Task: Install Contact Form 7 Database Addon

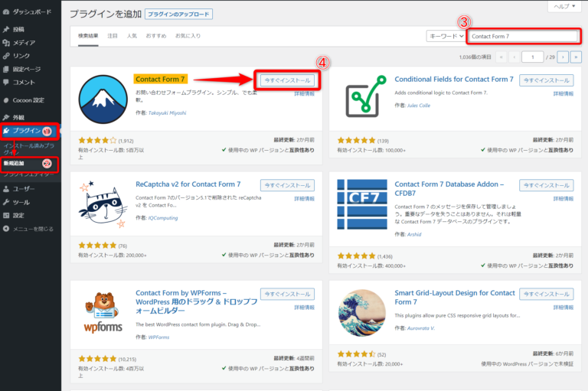Action: tap(547, 185)
